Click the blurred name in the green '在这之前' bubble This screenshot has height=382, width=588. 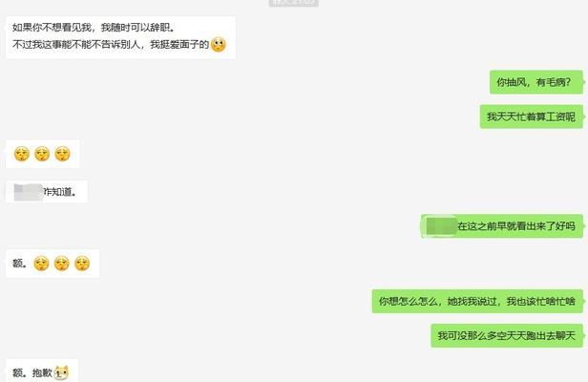coord(441,226)
